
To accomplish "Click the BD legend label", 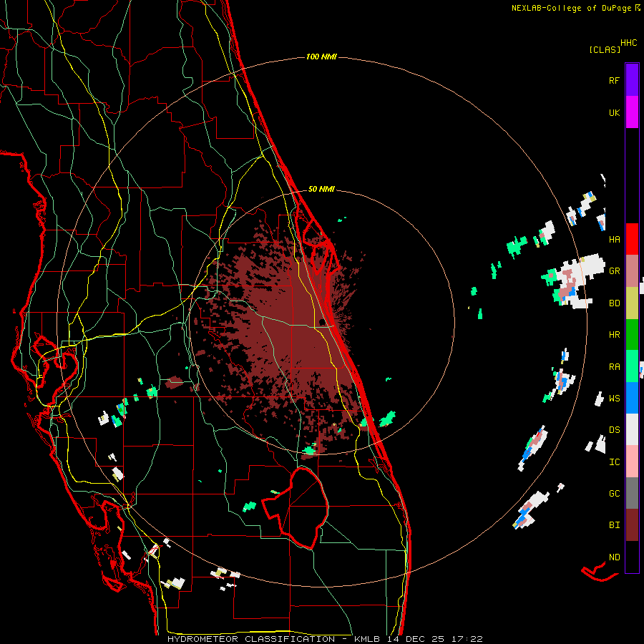I will pyautogui.click(x=614, y=303).
